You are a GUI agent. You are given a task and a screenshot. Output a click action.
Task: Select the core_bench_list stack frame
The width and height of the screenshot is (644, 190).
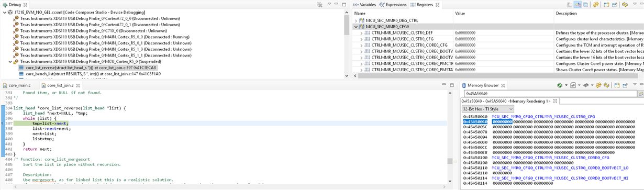[x=90, y=74]
